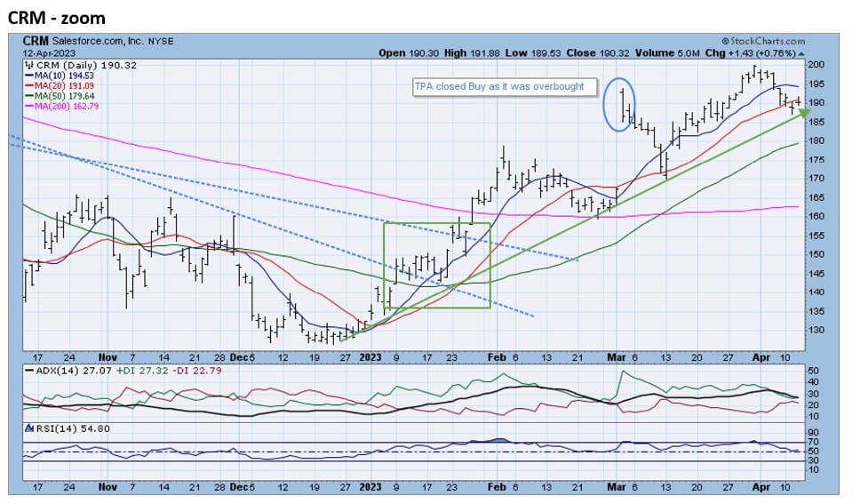
Task: Click the -DI 22.79 value
Action: click(x=196, y=370)
